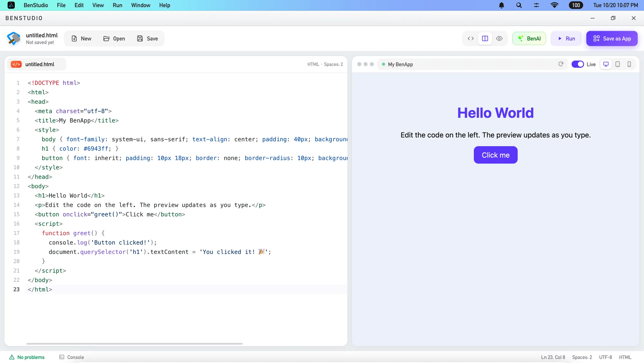Select desktop preview device icon
644x363 pixels.
[x=606, y=64]
